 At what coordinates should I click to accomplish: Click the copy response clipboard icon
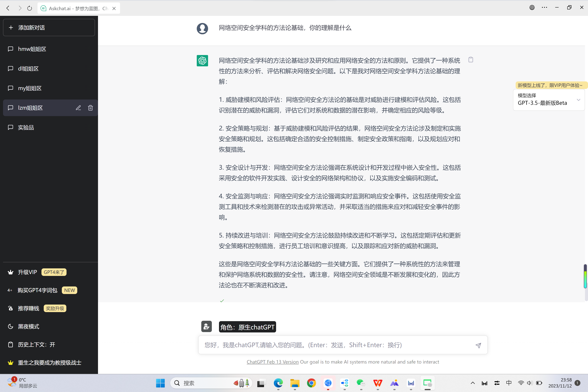tap(471, 60)
